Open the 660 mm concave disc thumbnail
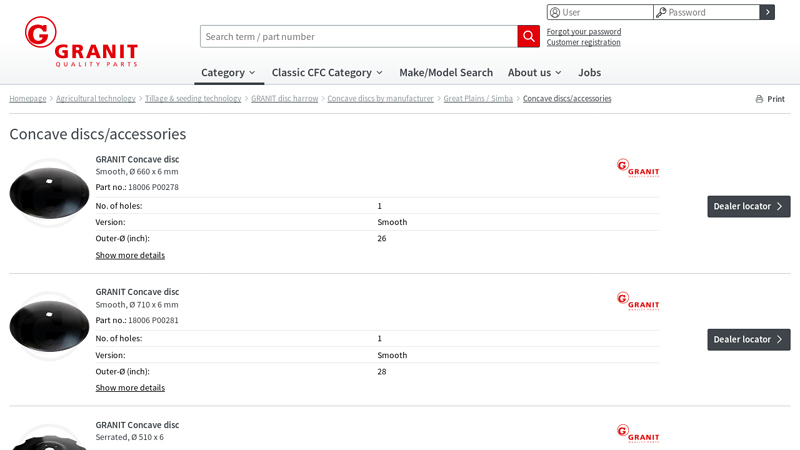The width and height of the screenshot is (800, 450). click(x=49, y=193)
